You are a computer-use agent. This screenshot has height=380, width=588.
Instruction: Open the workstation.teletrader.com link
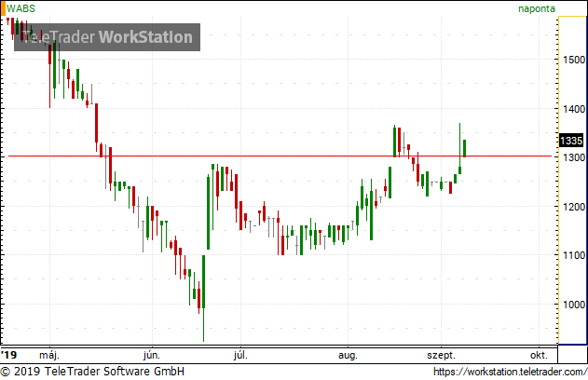point(510,372)
